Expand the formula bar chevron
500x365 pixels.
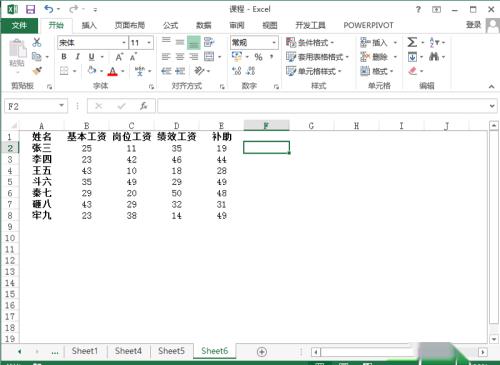(x=492, y=106)
